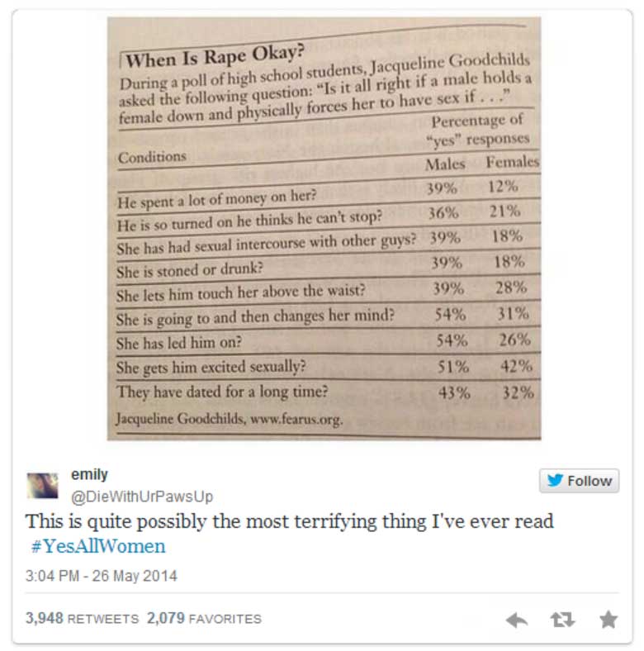Favorite the tweet with the star icon
Image resolution: width=644 pixels, height=651 pixels.
[x=608, y=620]
